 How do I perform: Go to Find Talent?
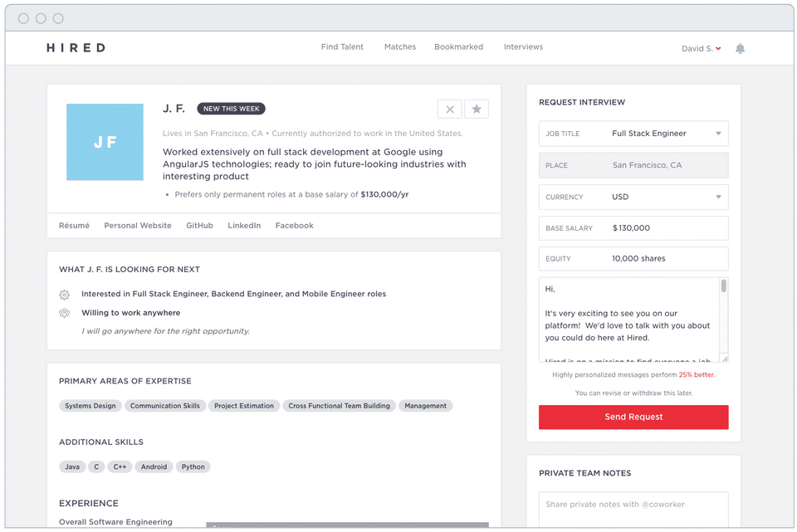click(342, 46)
